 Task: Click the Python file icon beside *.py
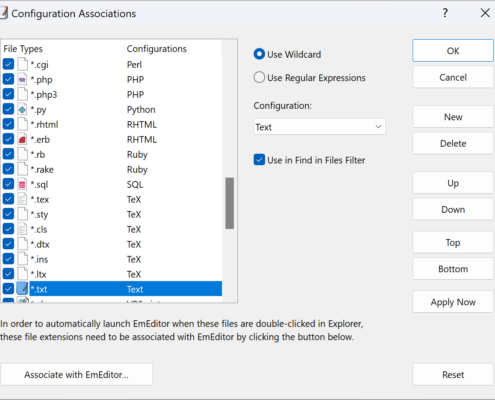pos(22,109)
